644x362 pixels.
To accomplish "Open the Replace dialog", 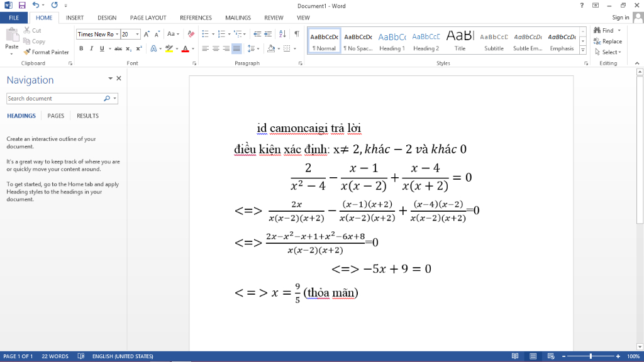I will [608, 41].
